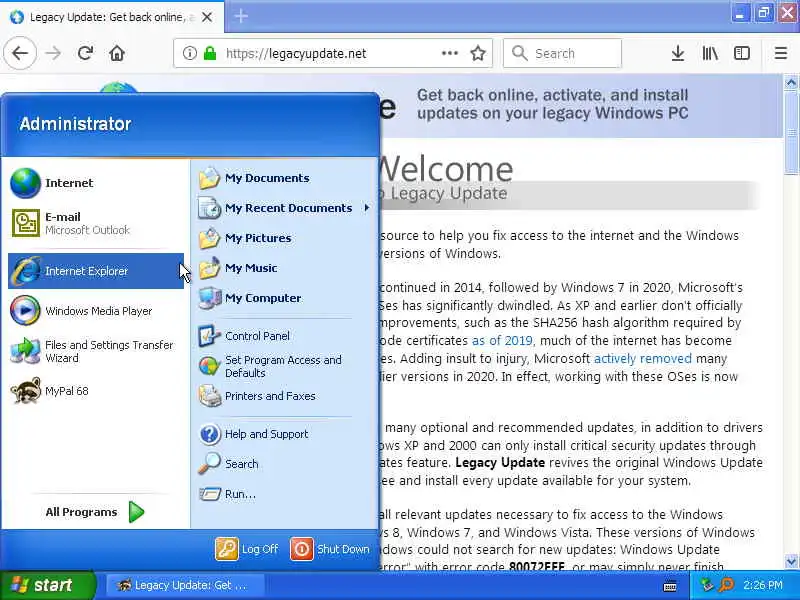Open My Documents folder

tap(284, 178)
